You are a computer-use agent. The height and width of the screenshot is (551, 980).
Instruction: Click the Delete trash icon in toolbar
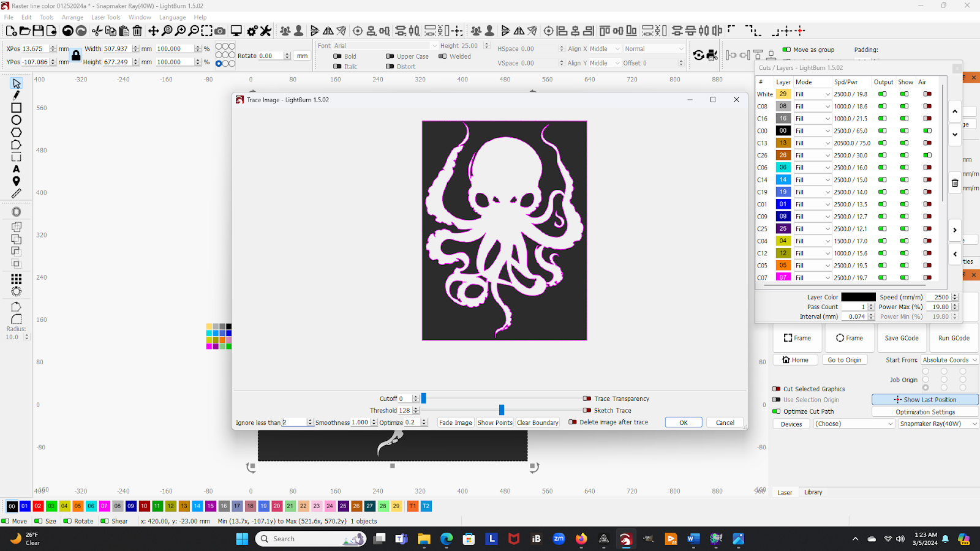(137, 31)
